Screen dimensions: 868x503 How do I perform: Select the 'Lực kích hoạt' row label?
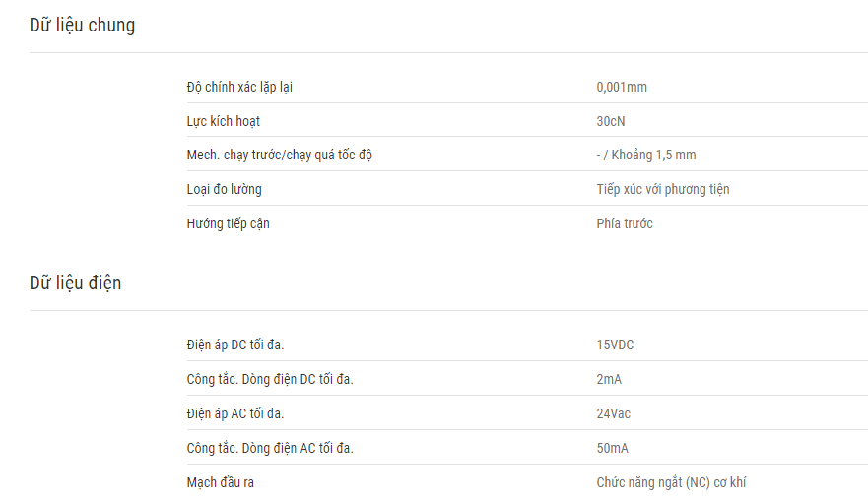pos(223,121)
